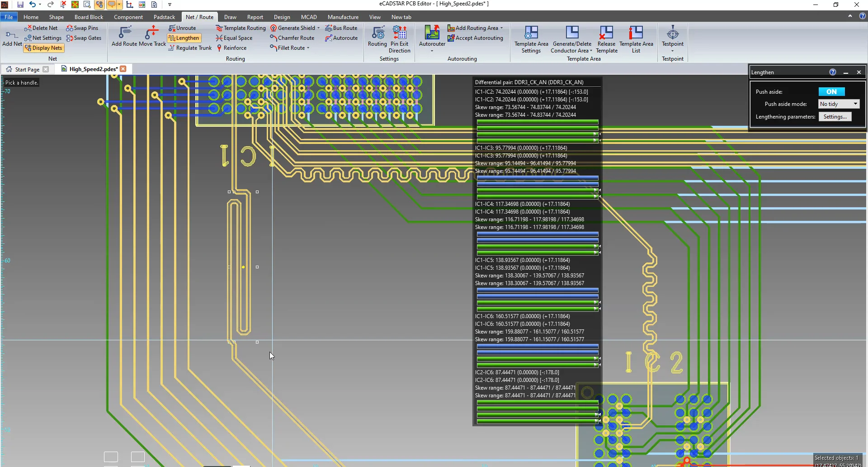This screenshot has height=467, width=868.
Task: Toggle Push aside ON switch
Action: coord(831,92)
